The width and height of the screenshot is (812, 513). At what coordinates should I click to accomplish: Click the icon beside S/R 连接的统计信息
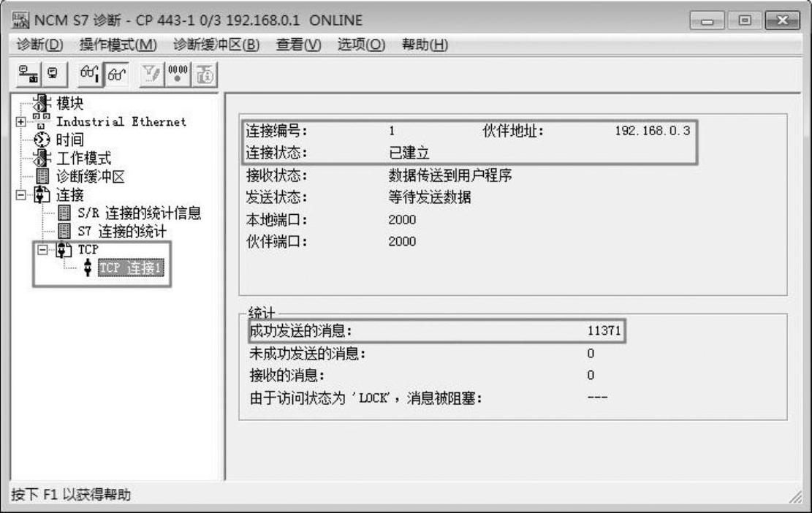[x=65, y=213]
